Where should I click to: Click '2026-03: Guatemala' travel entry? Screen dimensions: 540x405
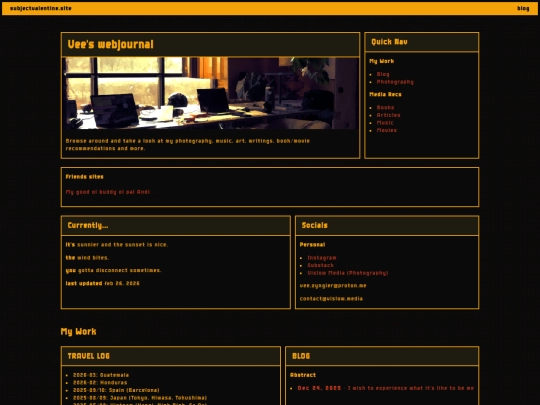[101, 375]
